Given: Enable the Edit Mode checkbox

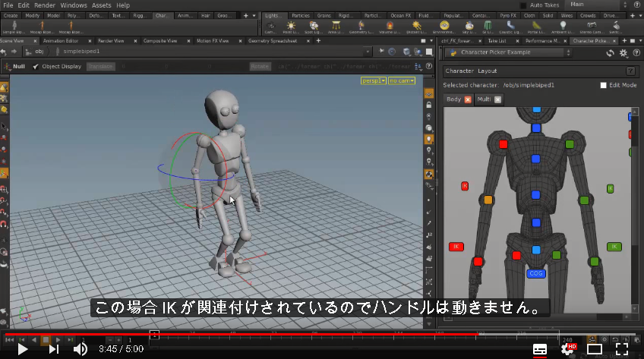Looking at the screenshot, I should pos(603,85).
